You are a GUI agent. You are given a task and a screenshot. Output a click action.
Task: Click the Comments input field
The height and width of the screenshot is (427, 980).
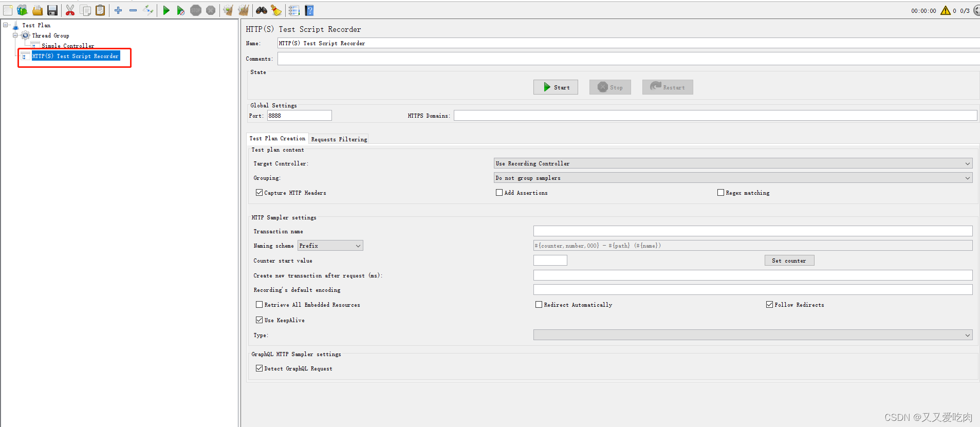(x=628, y=59)
